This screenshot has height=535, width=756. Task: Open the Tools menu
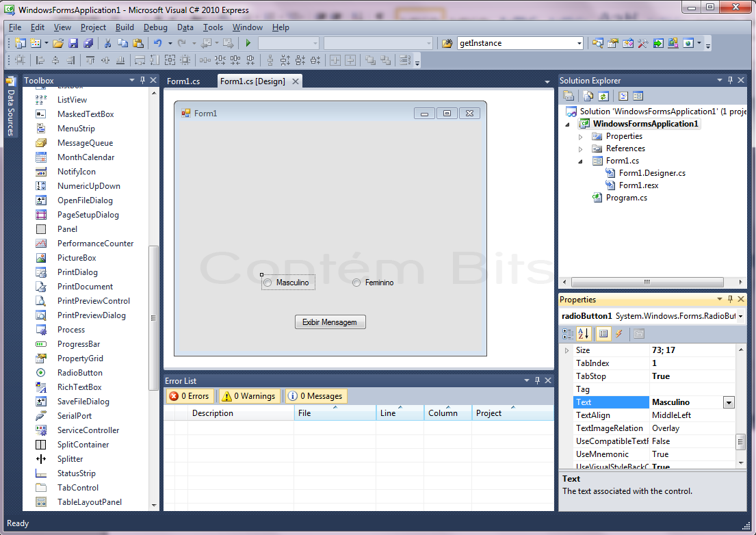pyautogui.click(x=213, y=27)
